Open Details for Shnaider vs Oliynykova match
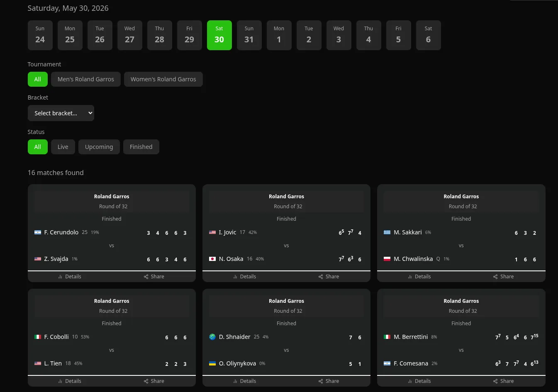The image size is (558, 392). (245, 381)
